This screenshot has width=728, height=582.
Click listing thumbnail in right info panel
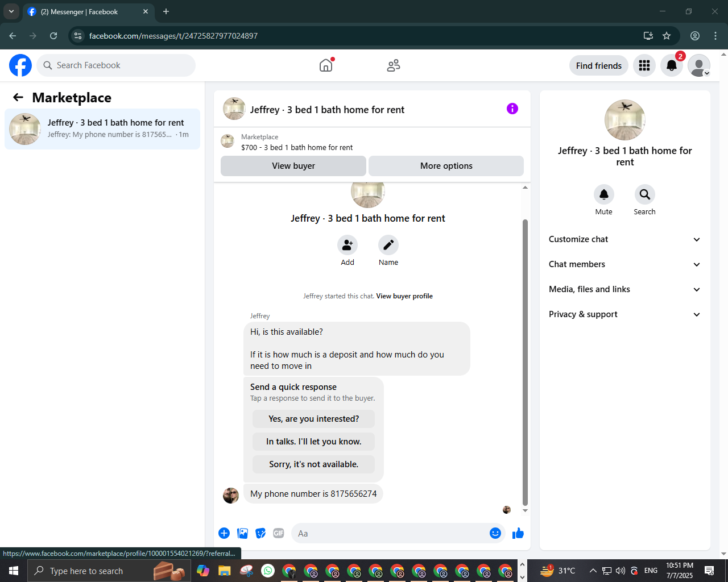(625, 120)
